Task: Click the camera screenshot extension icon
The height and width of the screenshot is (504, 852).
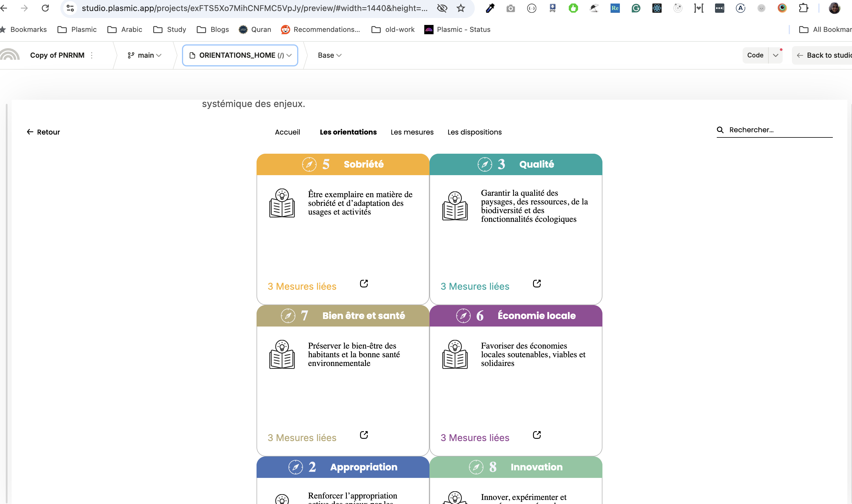Action: [510, 8]
